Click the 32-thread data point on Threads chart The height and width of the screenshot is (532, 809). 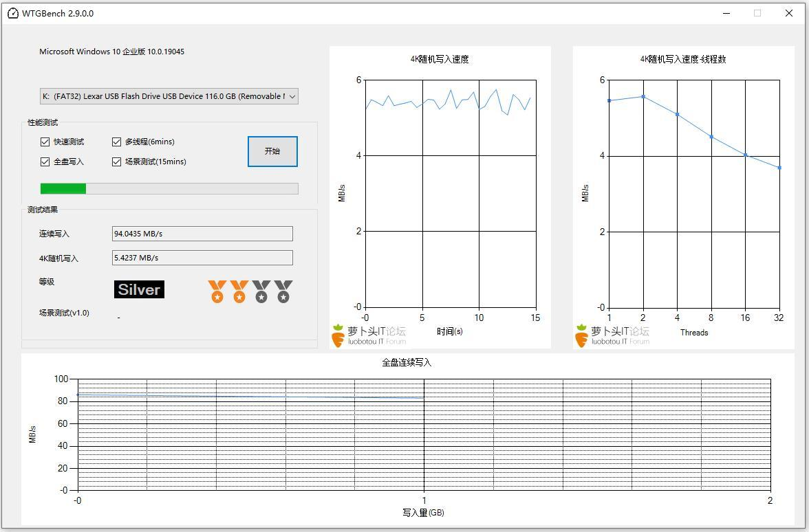click(779, 168)
